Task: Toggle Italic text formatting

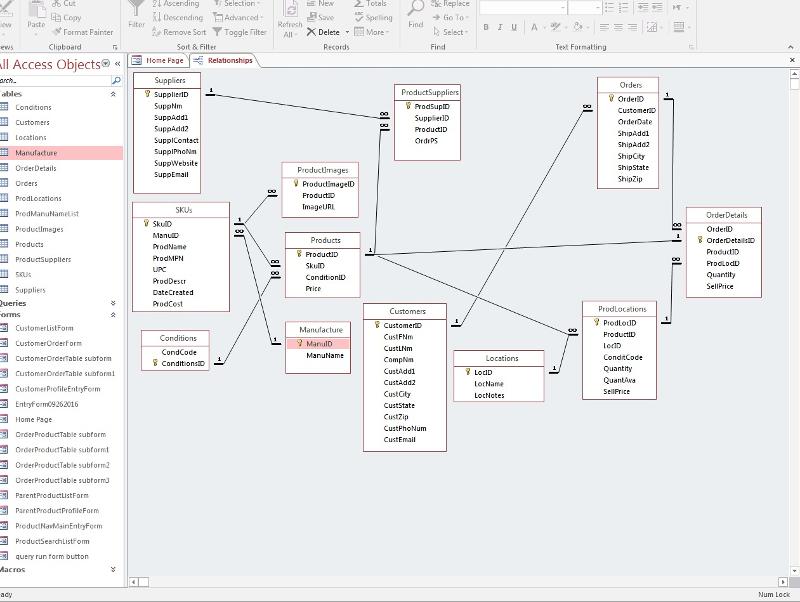Action: (500, 28)
